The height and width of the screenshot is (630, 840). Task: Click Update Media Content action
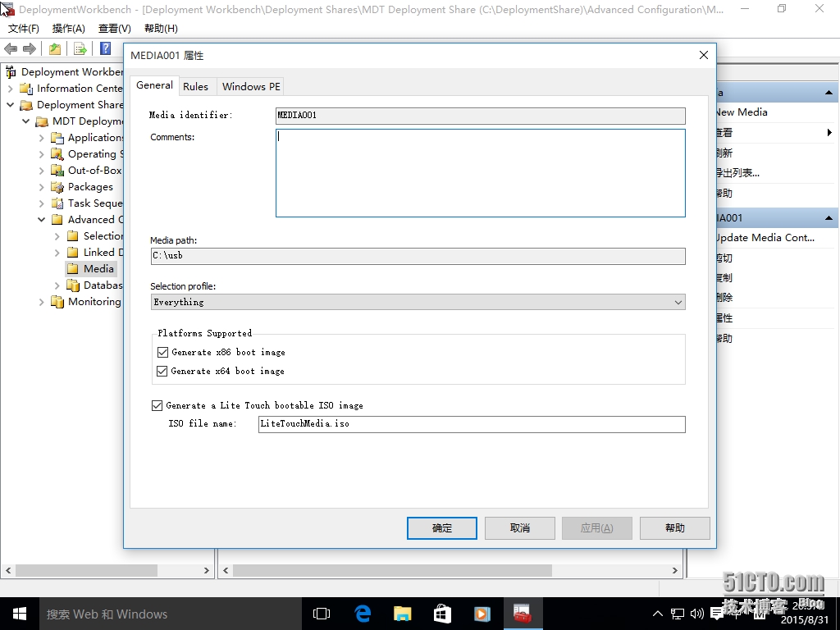coord(765,238)
